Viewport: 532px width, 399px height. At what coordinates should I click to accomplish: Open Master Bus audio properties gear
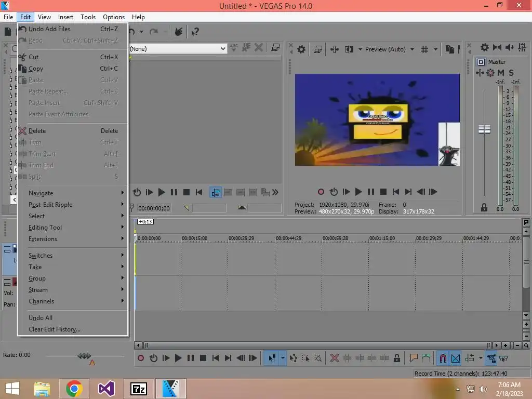[x=485, y=47]
